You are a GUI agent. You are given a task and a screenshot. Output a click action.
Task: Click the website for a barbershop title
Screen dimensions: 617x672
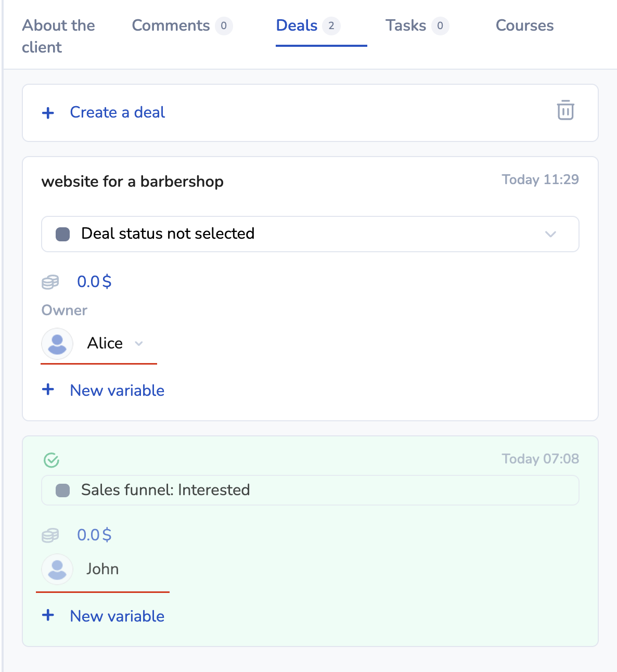133,182
